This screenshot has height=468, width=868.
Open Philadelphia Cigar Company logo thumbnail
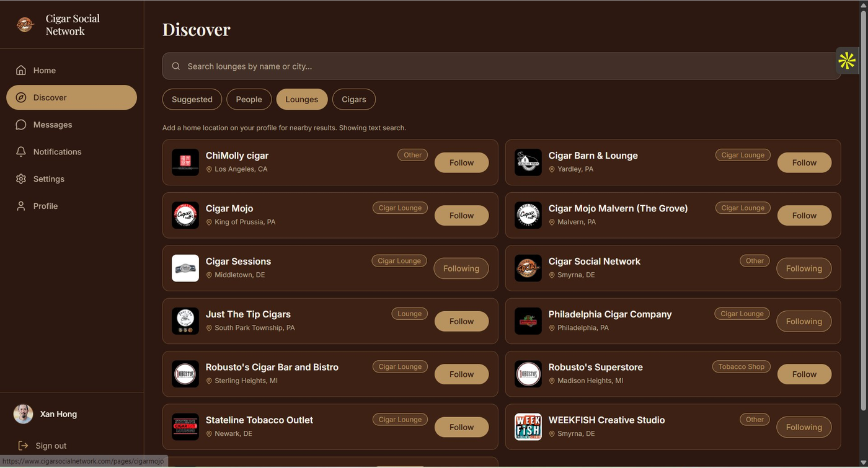(528, 321)
